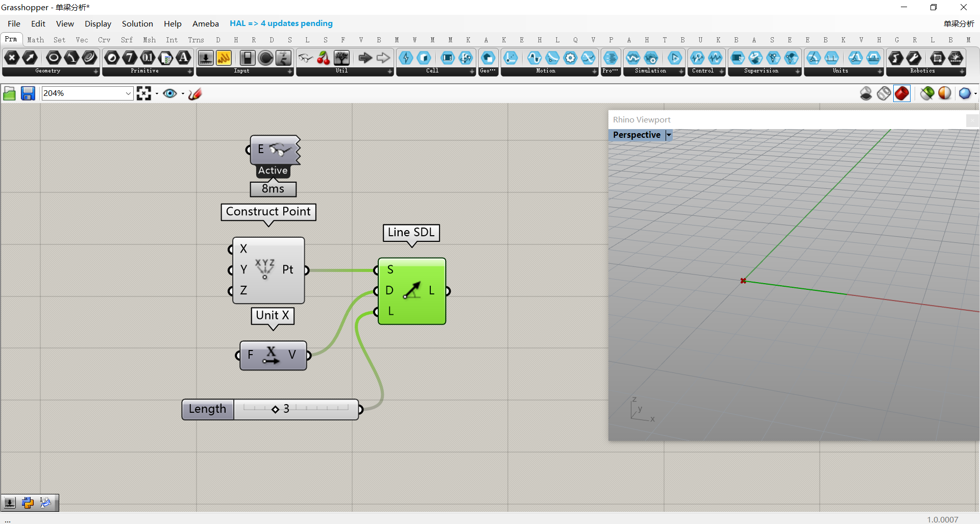Pick the glasses icon in Util panel
The width and height of the screenshot is (980, 524).
click(x=305, y=58)
